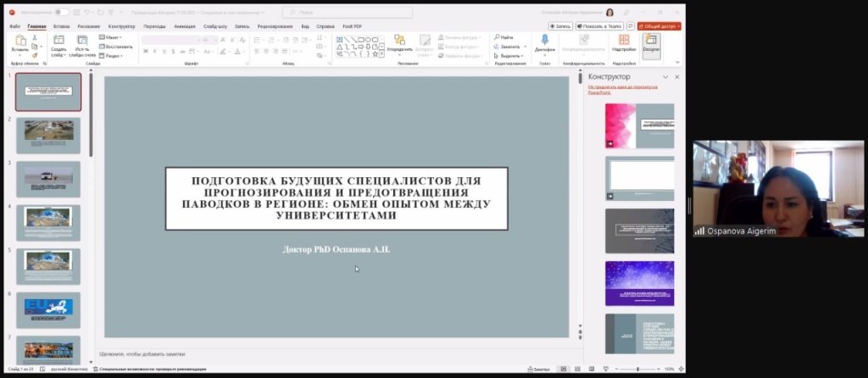Click the Общий доступ share button

tap(659, 26)
